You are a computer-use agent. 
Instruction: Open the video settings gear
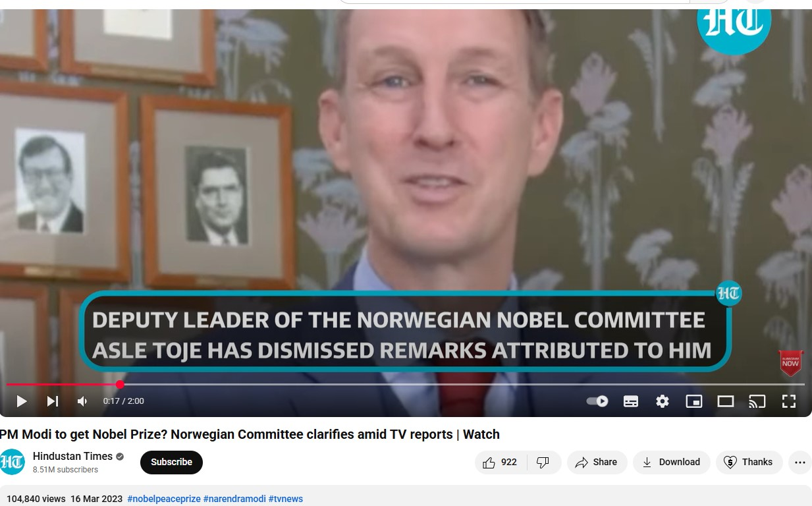click(663, 401)
